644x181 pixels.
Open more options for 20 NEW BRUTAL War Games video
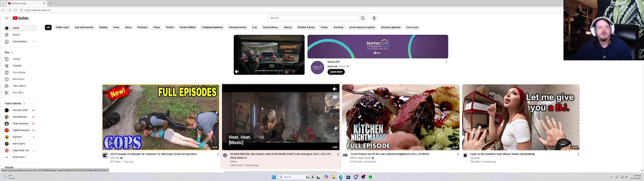[x=338, y=154]
